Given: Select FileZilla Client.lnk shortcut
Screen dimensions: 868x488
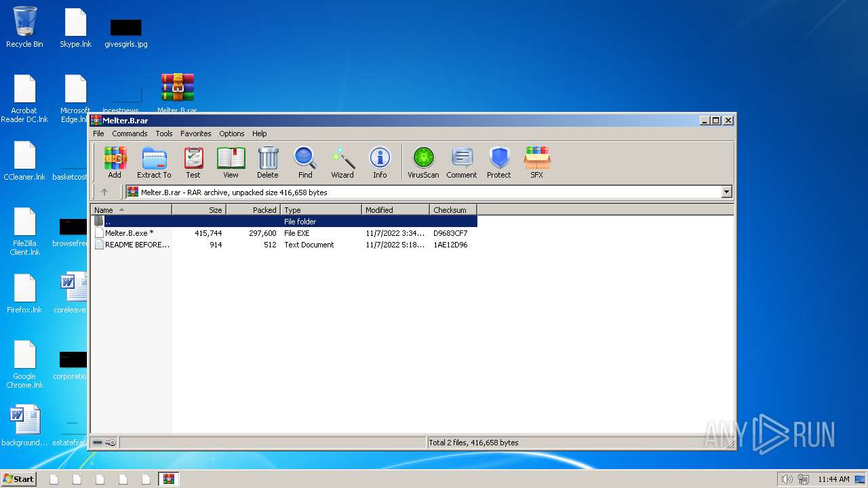Looking at the screenshot, I should pos(24,230).
